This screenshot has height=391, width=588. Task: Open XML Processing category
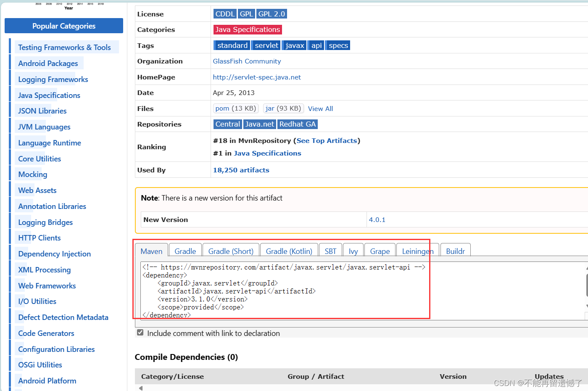pos(45,269)
